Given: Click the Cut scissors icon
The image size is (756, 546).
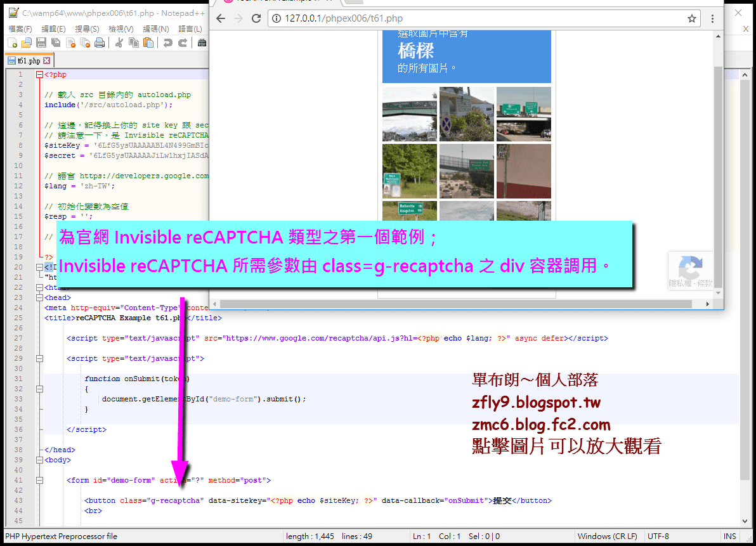Looking at the screenshot, I should click(119, 43).
